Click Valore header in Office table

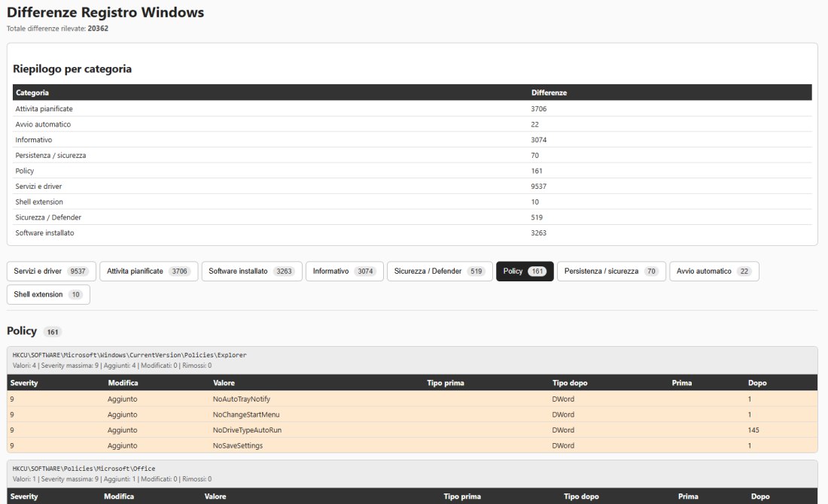(215, 496)
